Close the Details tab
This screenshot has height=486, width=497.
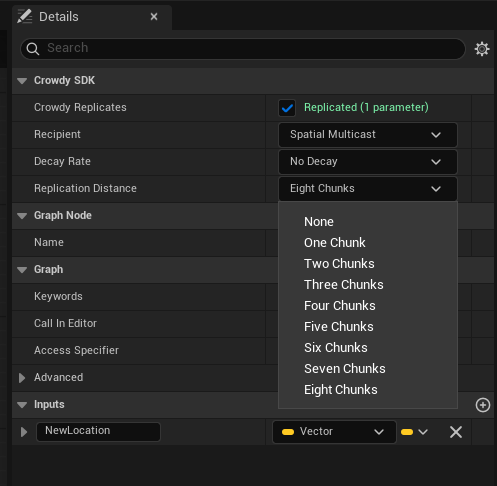[x=154, y=16]
